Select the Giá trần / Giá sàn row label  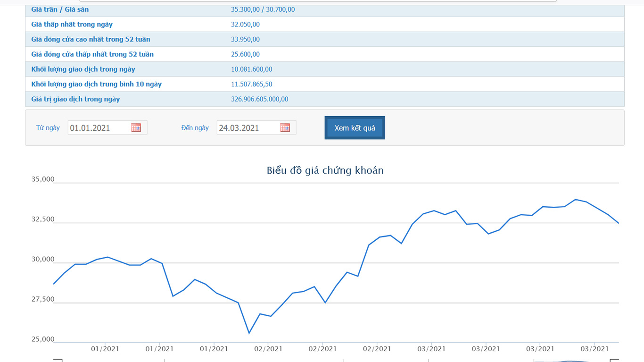(60, 9)
